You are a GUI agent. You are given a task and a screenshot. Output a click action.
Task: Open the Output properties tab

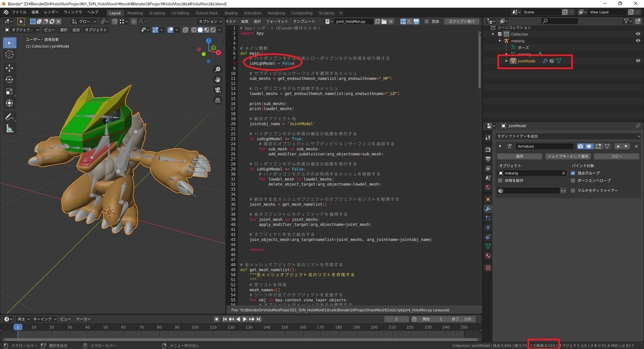pos(488,158)
